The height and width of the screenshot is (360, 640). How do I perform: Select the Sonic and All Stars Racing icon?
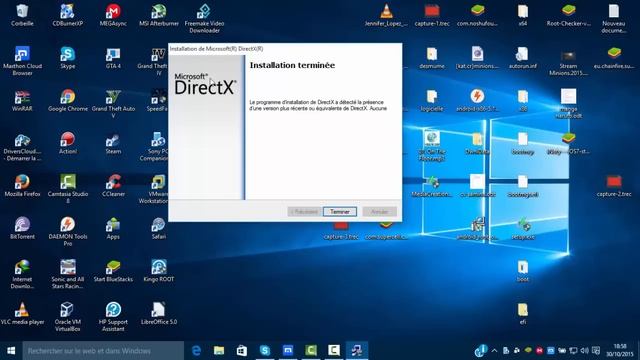click(68, 274)
